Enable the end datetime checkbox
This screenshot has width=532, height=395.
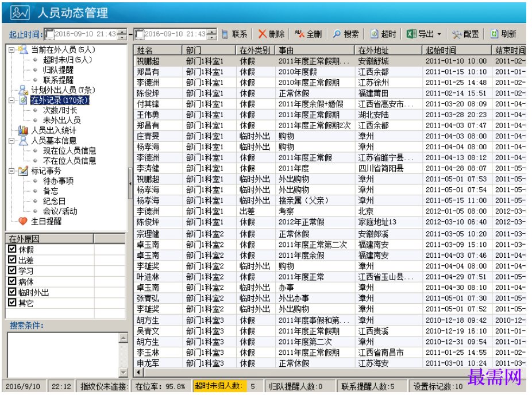(139, 34)
